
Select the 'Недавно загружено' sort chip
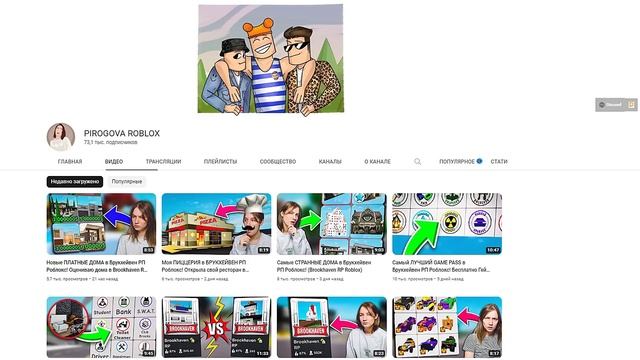point(75,182)
